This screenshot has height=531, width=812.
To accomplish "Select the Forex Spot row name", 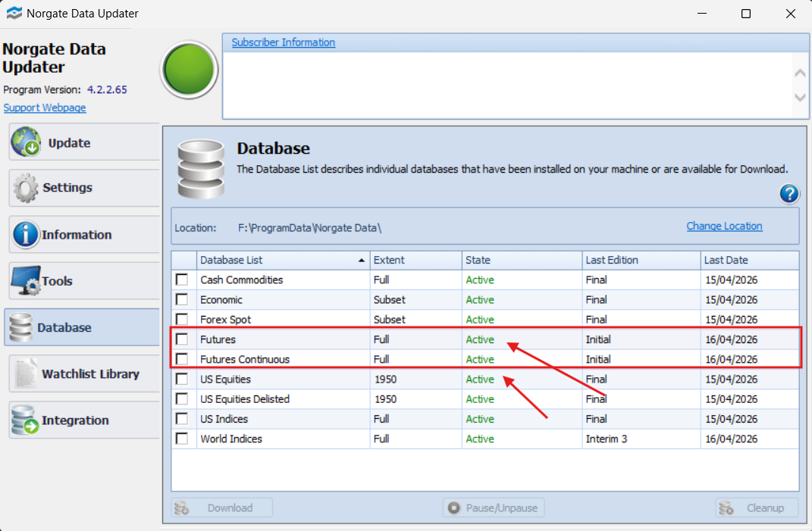I will 225,320.
